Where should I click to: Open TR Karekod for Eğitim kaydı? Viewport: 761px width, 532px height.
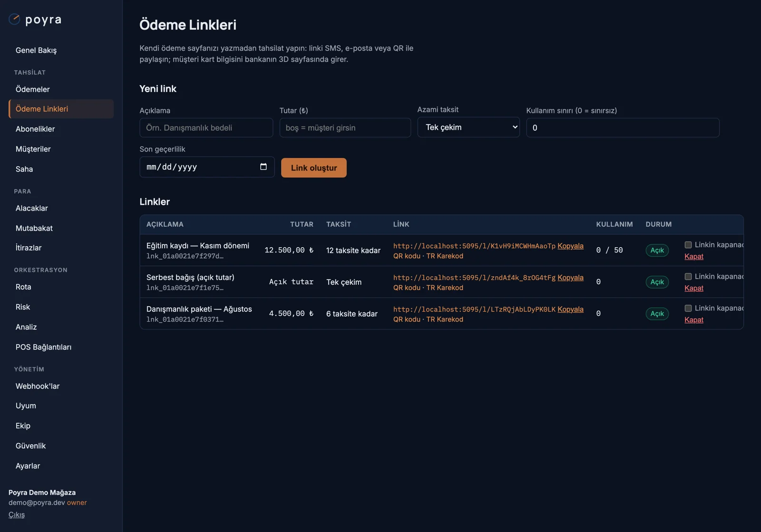[x=445, y=256]
